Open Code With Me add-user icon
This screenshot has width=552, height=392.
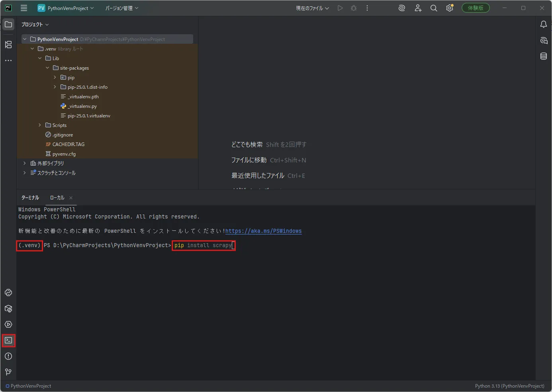point(418,8)
